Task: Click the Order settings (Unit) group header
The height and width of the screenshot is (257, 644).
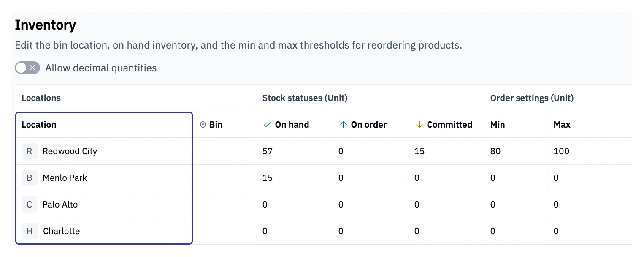Action: pyautogui.click(x=532, y=98)
